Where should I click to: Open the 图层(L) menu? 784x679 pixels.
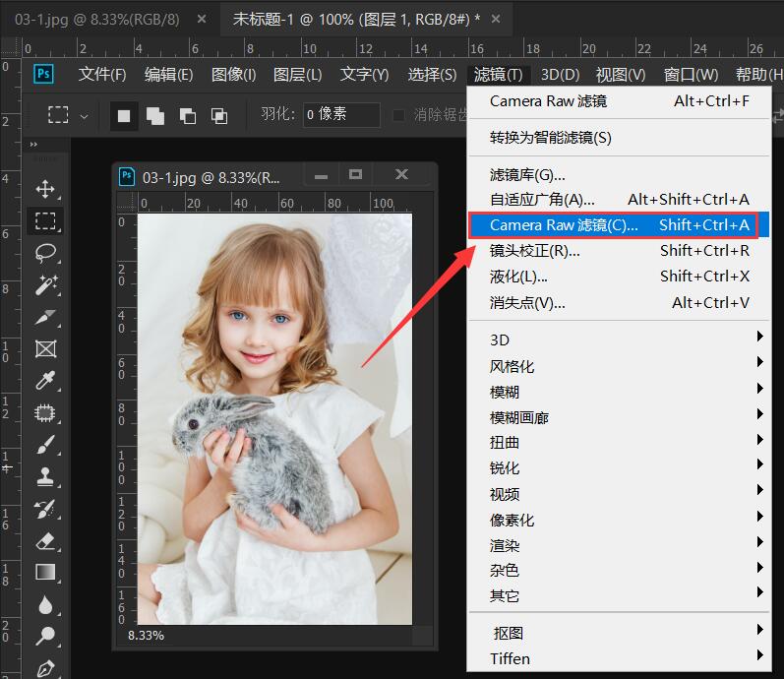click(x=297, y=75)
